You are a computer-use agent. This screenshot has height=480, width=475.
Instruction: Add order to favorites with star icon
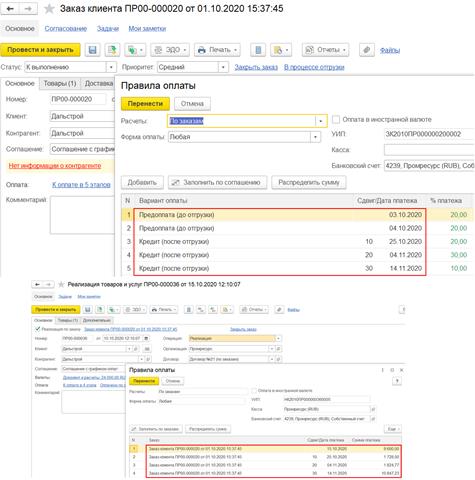click(49, 9)
